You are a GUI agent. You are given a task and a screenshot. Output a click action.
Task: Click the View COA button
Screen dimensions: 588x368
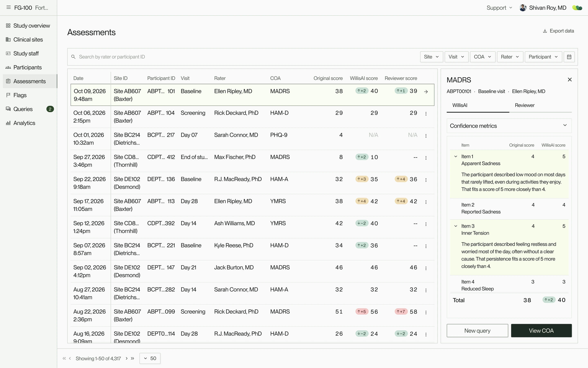pos(541,331)
